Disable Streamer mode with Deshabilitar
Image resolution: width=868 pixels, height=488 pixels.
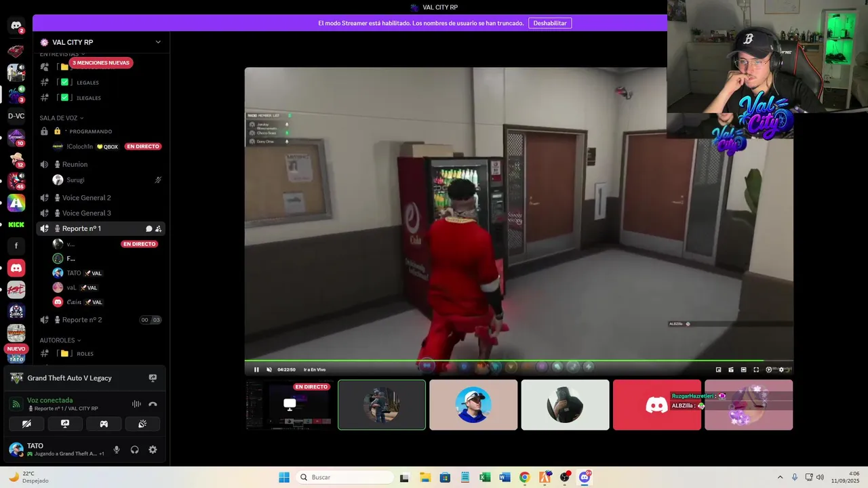pos(549,23)
